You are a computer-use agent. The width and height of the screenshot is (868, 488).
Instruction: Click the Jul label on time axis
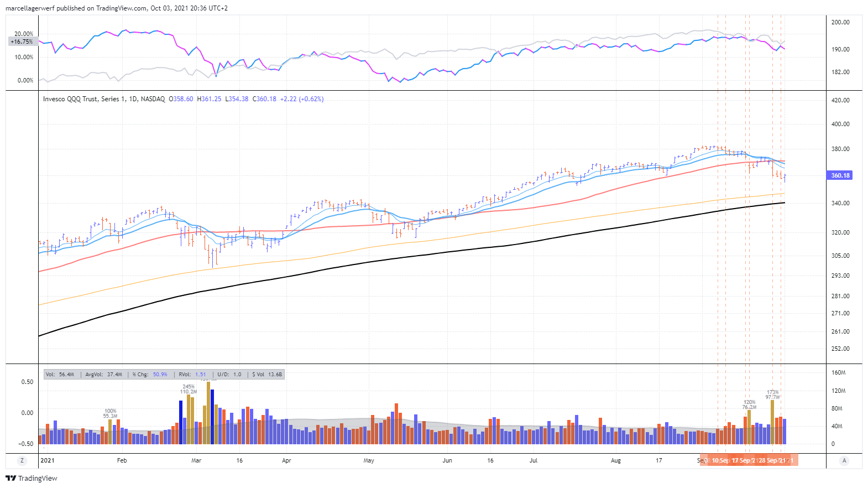pyautogui.click(x=534, y=460)
